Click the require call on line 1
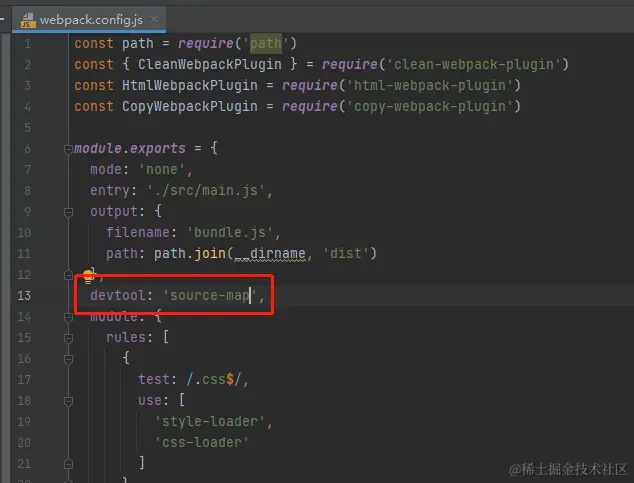Viewport: 634px width, 483px height. pos(206,43)
